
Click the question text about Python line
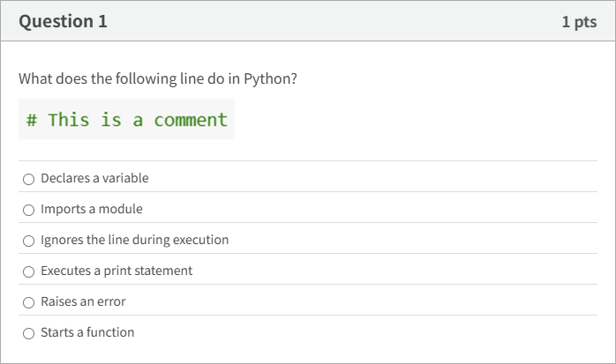tap(158, 78)
